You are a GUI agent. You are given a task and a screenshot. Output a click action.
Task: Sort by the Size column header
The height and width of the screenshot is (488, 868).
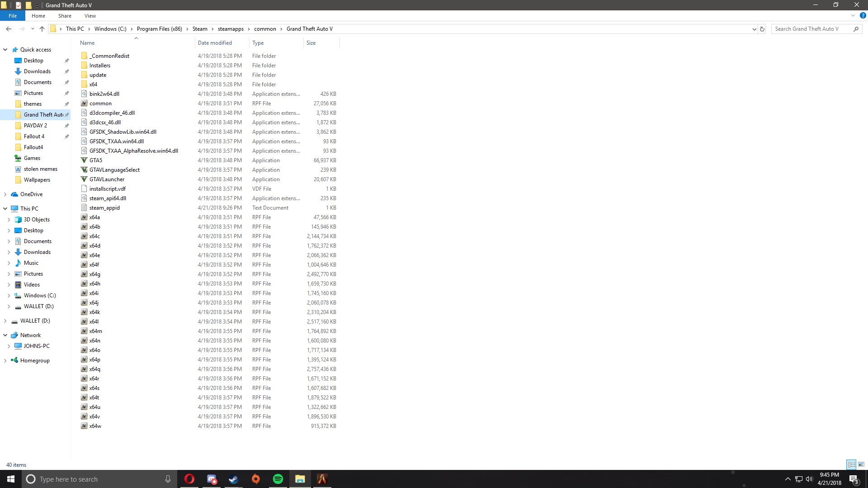click(321, 43)
